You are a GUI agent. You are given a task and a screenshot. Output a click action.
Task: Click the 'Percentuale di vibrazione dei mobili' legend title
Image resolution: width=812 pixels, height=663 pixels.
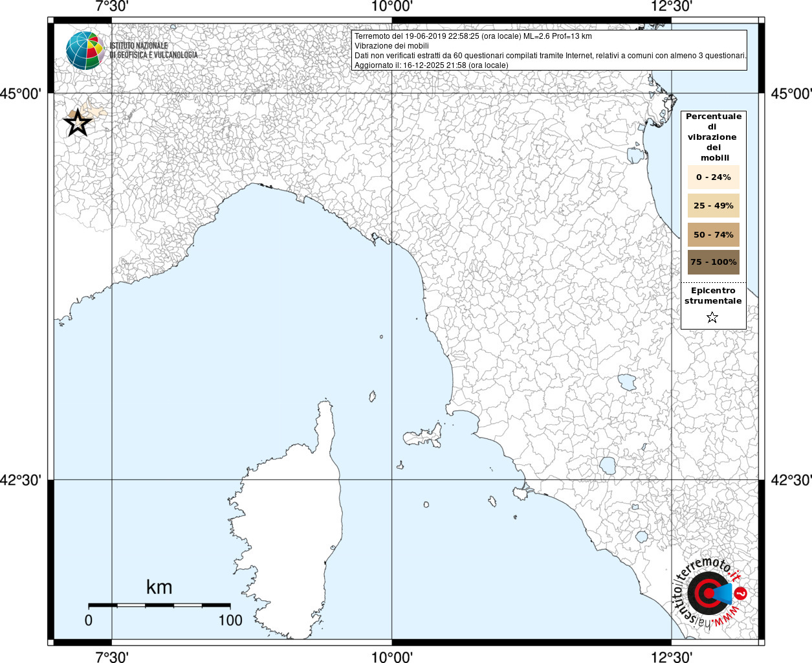pyautogui.click(x=714, y=137)
